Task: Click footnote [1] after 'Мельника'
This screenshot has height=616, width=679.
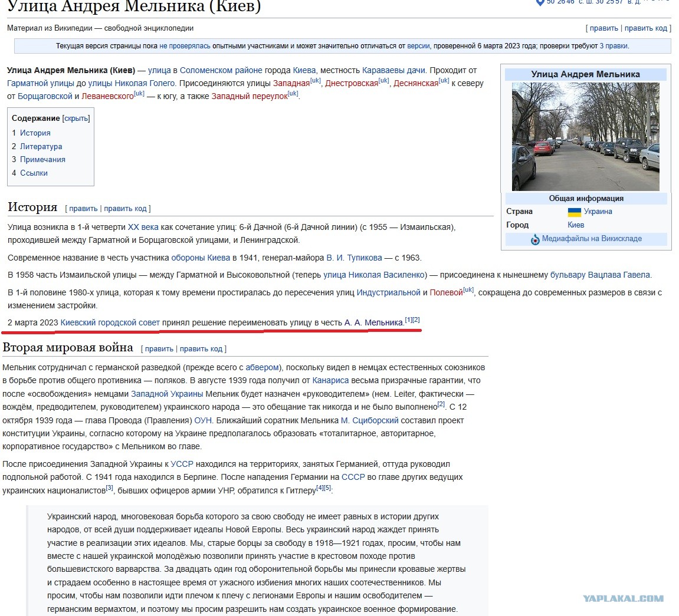Action: point(408,320)
